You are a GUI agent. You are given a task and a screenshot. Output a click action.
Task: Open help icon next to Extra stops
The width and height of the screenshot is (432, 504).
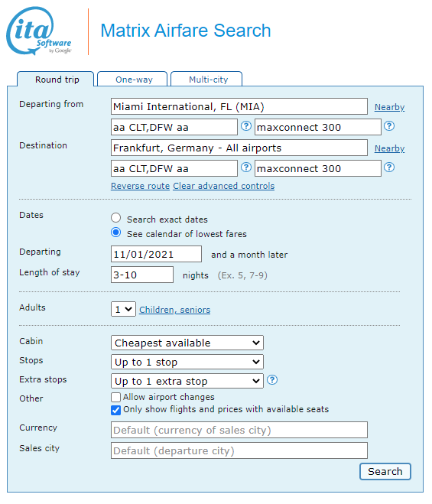pos(272,380)
